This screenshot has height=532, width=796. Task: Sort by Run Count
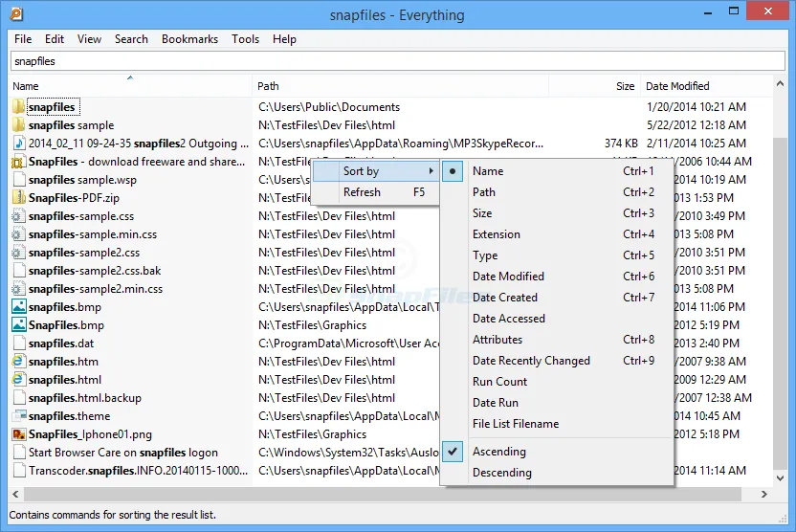tap(558, 381)
